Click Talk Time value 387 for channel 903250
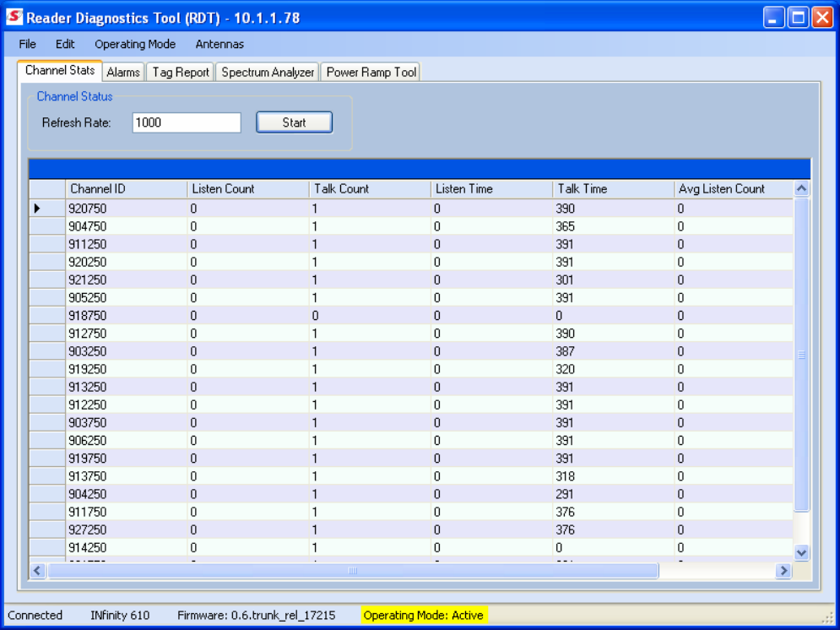Screen dimensions: 840x630 click(x=613, y=351)
